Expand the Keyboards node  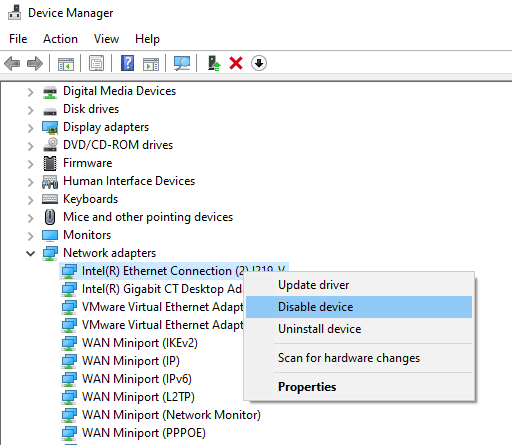point(30,200)
